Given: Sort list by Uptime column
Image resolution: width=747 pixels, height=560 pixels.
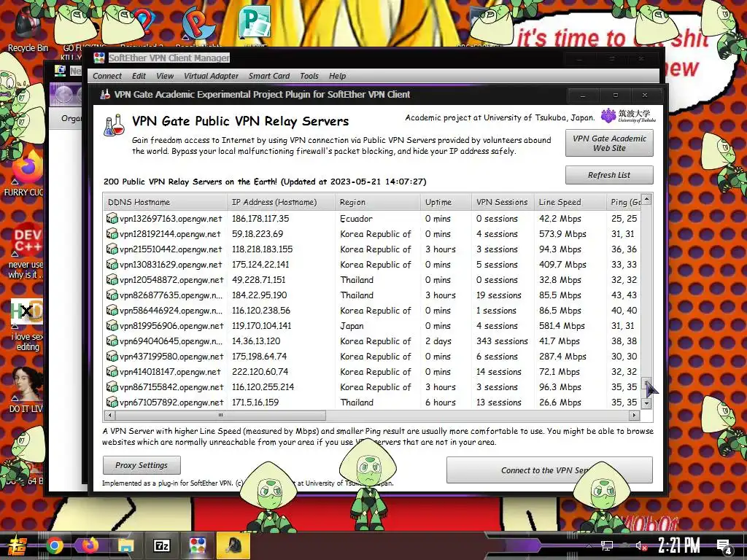Looking at the screenshot, I should pyautogui.click(x=446, y=202).
